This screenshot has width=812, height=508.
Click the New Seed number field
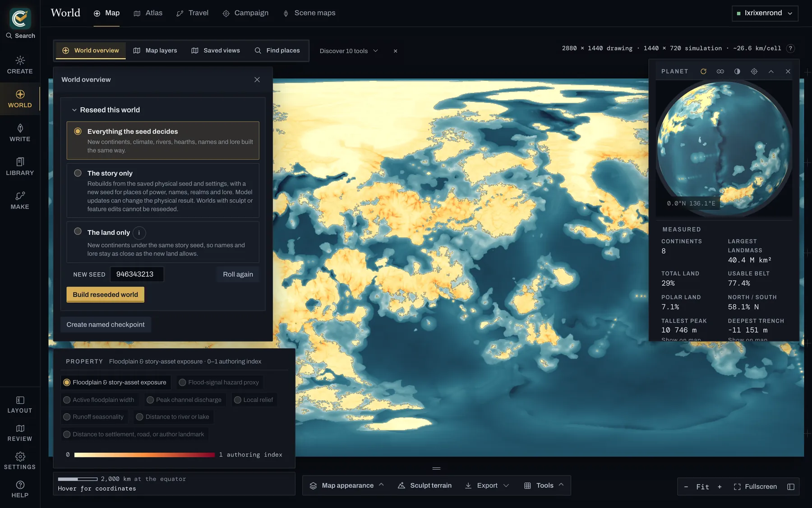click(137, 274)
